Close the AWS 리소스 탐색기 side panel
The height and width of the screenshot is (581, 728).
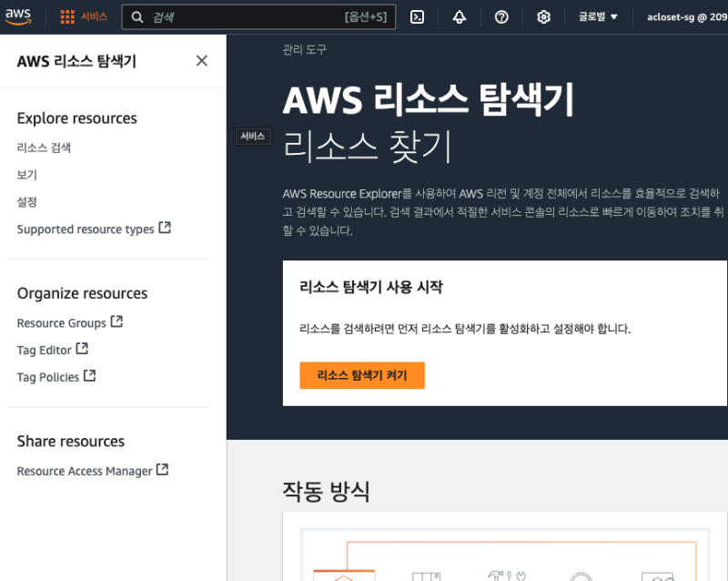point(201,61)
